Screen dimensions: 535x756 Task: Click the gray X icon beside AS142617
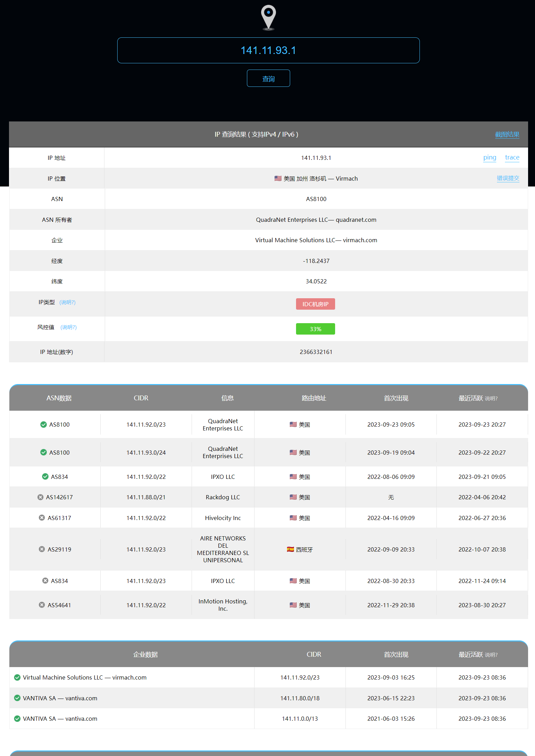pos(40,497)
